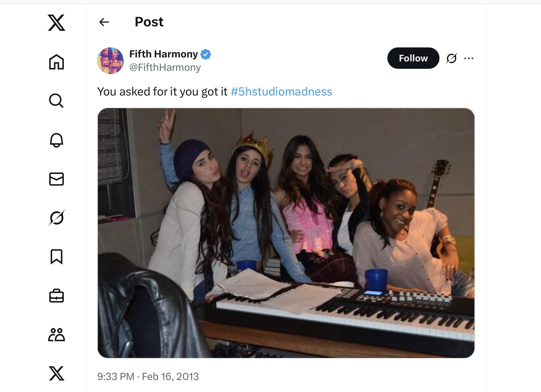Open Communities people icon
The height and width of the screenshot is (392, 541).
[56, 335]
